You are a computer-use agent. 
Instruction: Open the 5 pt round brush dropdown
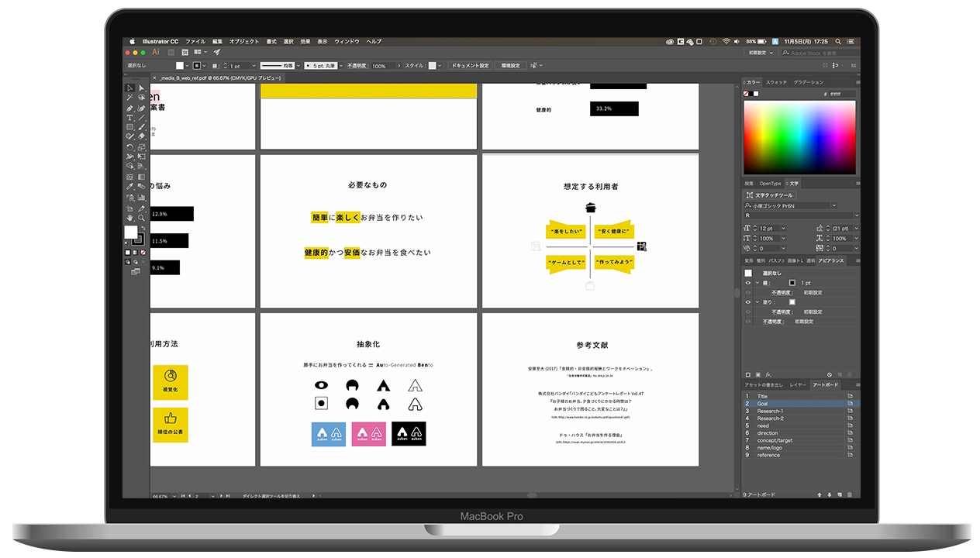pos(340,66)
